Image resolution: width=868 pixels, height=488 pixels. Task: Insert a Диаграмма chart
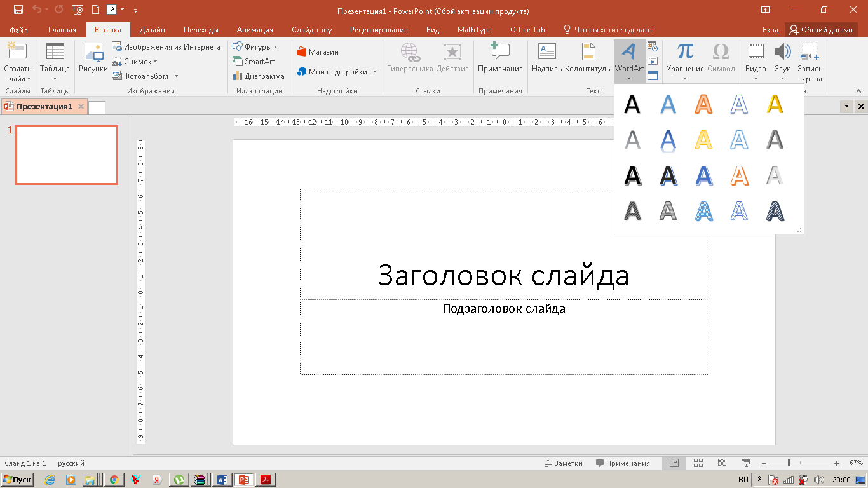(x=259, y=76)
